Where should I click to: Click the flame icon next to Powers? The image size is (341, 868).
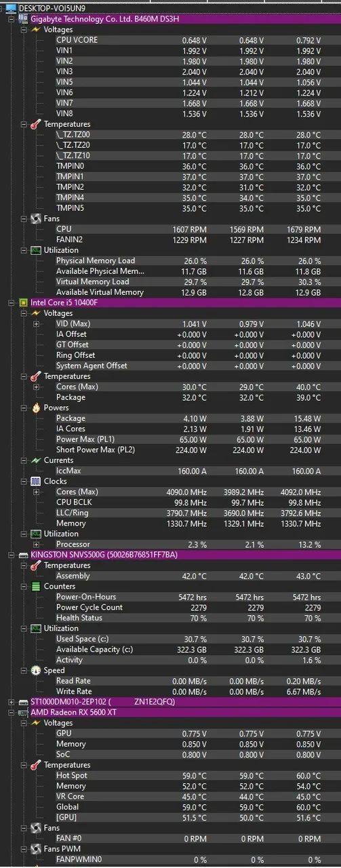tap(36, 408)
